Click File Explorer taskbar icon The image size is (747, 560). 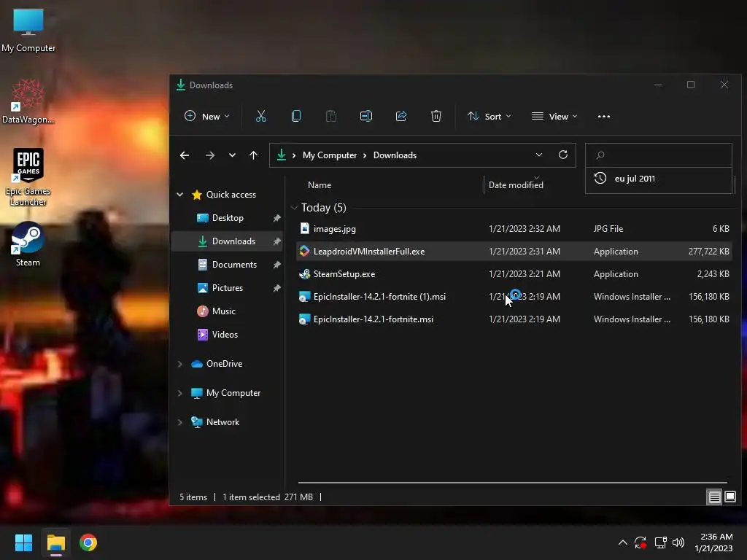[55, 542]
